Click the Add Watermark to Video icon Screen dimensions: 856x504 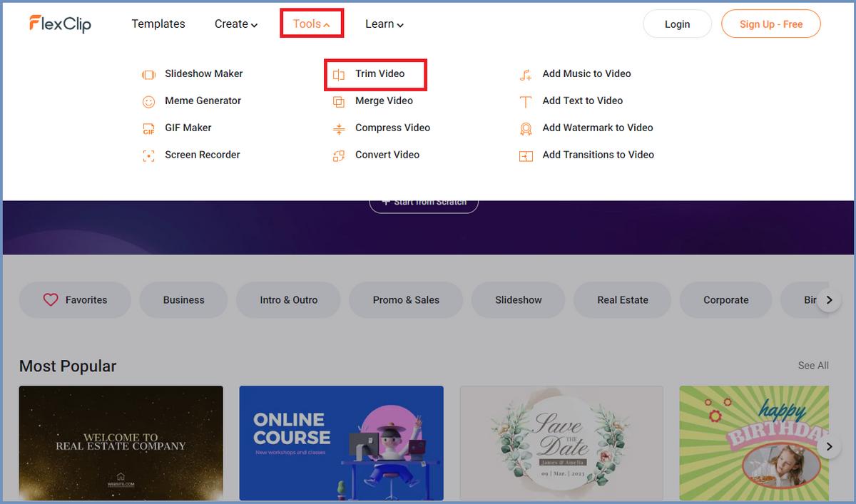pos(526,129)
